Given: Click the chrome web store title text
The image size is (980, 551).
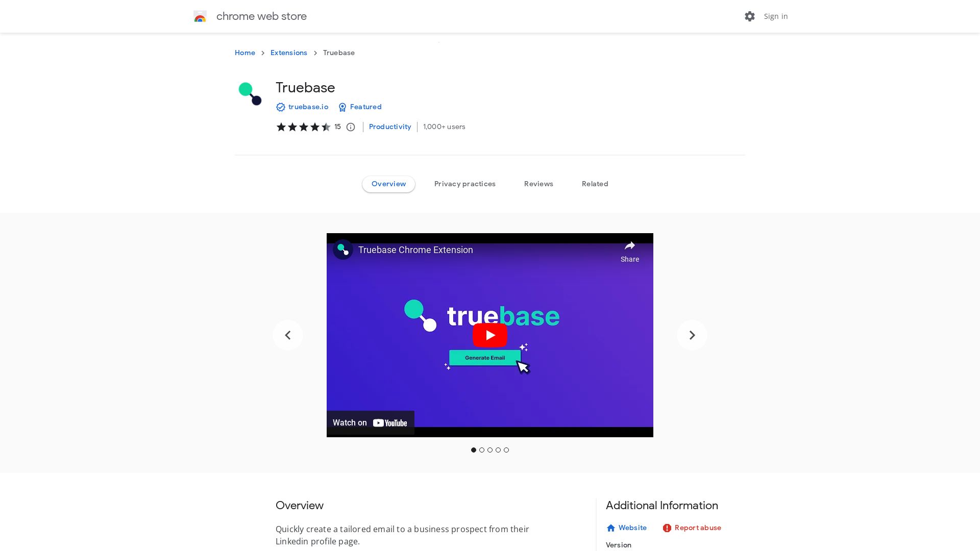Looking at the screenshot, I should pyautogui.click(x=261, y=16).
